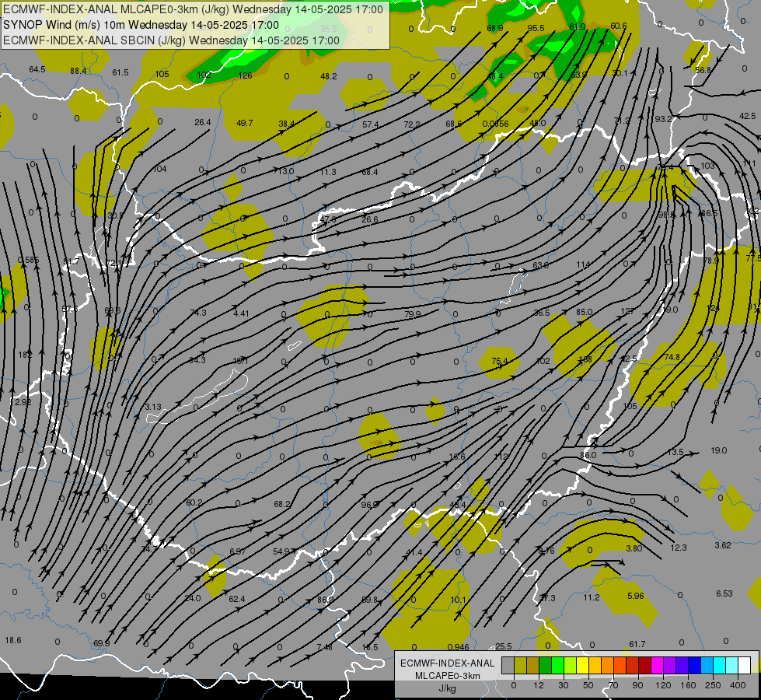Click the gray swatch in the legend
761x700 pixels.
click(508, 665)
